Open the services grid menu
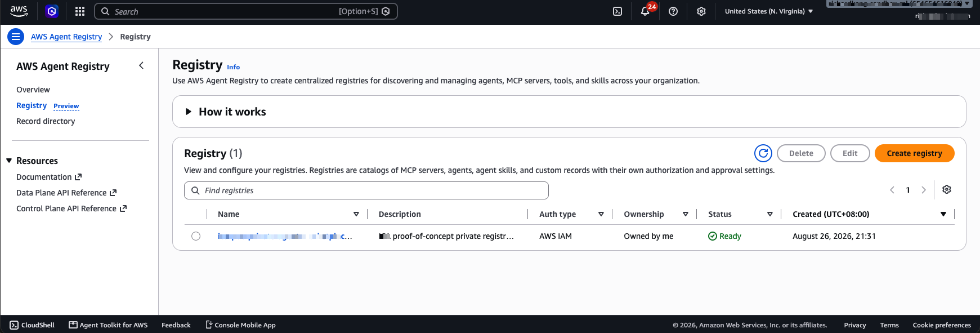This screenshot has height=333, width=980. pos(80,11)
